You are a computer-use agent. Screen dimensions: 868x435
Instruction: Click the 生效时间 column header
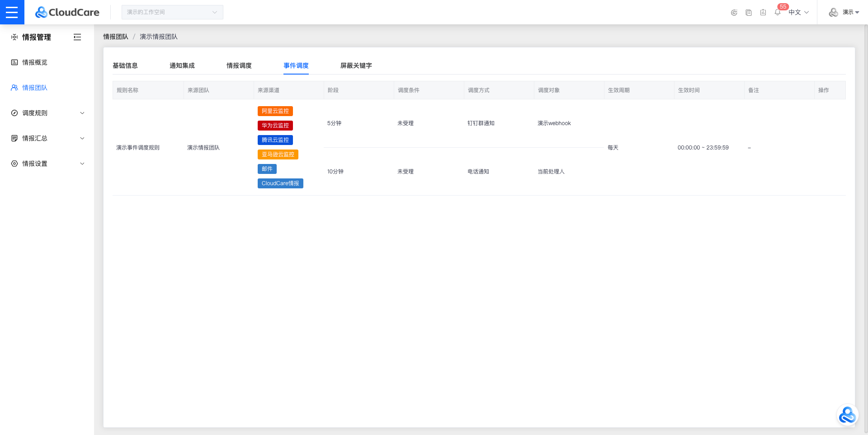click(x=709, y=90)
